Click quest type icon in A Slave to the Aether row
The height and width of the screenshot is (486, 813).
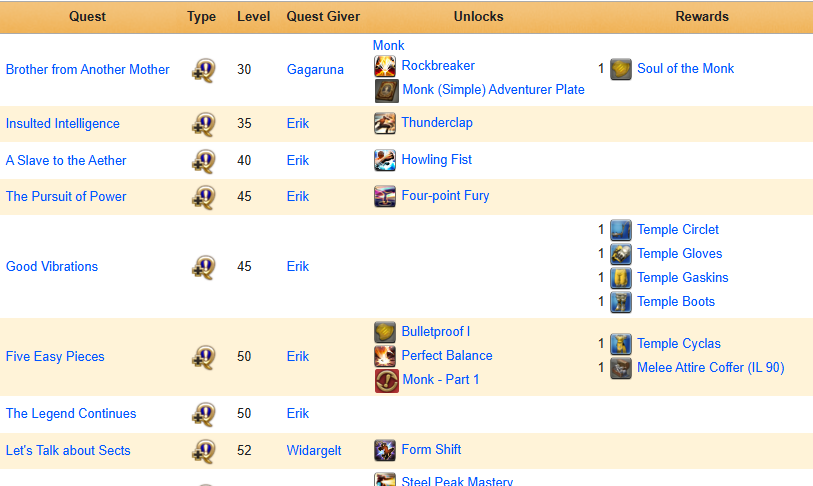[x=204, y=161]
